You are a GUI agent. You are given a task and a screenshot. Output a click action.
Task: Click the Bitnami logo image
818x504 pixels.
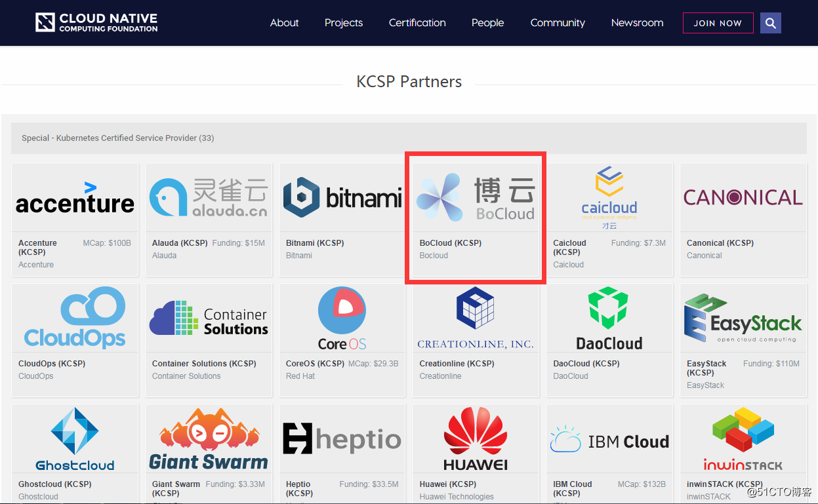tap(342, 198)
